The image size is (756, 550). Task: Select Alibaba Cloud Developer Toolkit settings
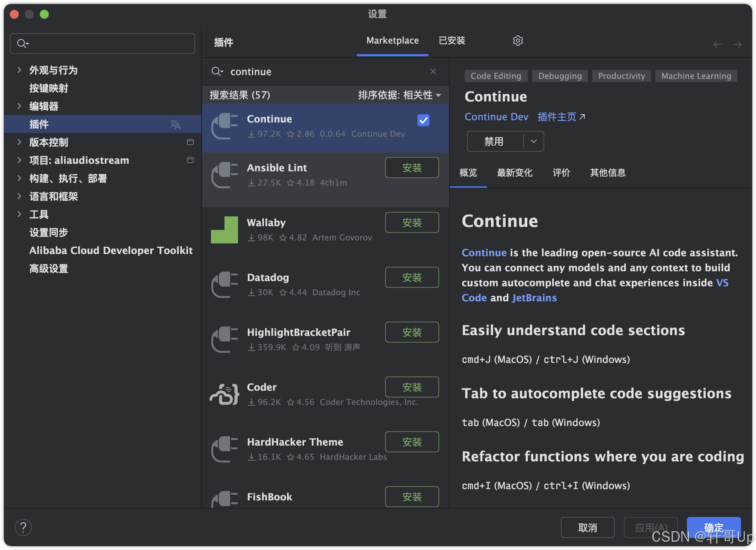click(x=111, y=251)
